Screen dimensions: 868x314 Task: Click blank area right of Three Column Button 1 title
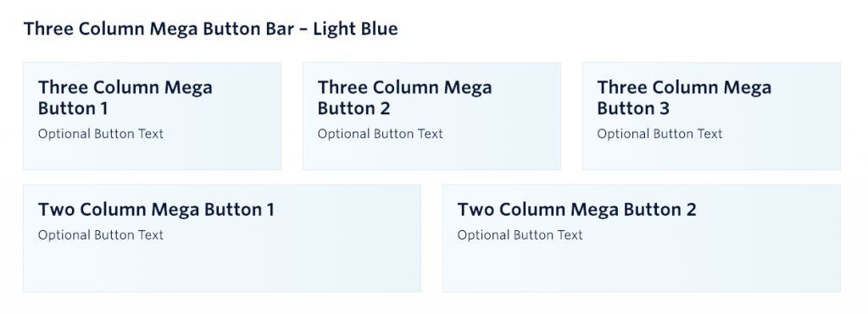(x=247, y=98)
